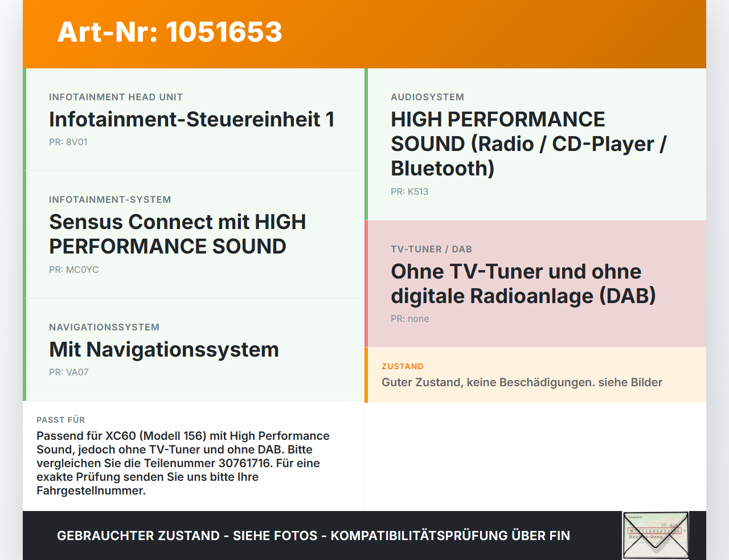Click the TV-TUNER / DAB category label
This screenshot has width=729, height=560.
431,249
